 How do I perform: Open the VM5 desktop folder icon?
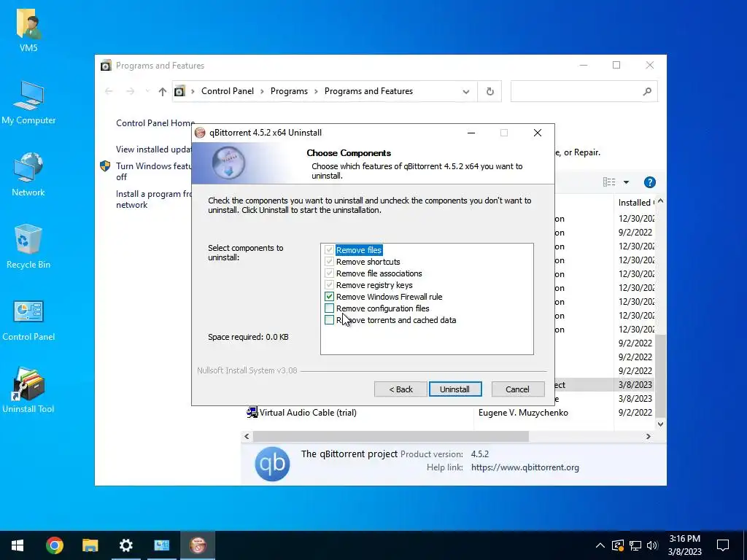tap(28, 29)
